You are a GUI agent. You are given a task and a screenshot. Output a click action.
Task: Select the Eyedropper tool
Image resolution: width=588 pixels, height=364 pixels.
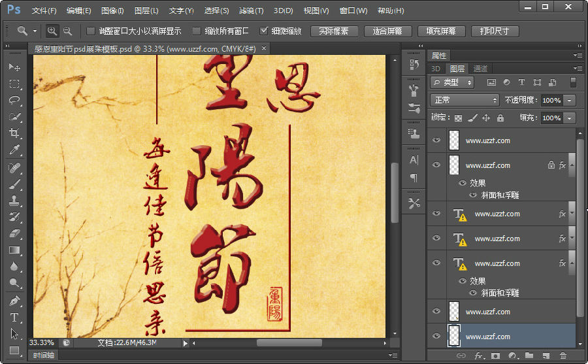tap(14, 150)
